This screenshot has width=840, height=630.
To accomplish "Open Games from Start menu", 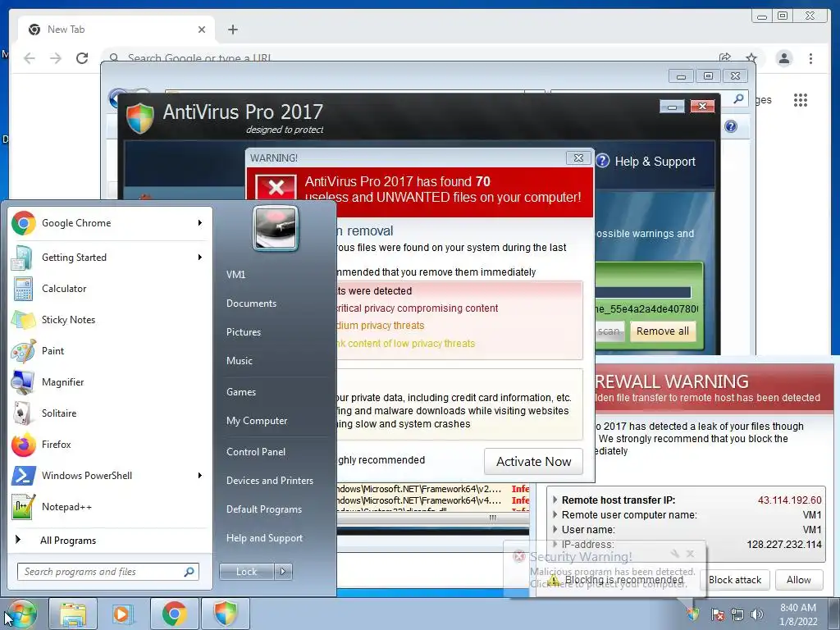I will 241,392.
